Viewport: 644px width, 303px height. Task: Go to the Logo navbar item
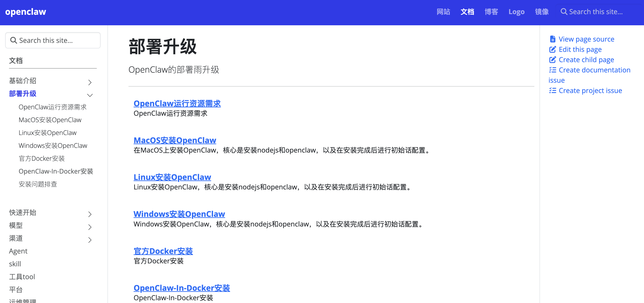(516, 12)
